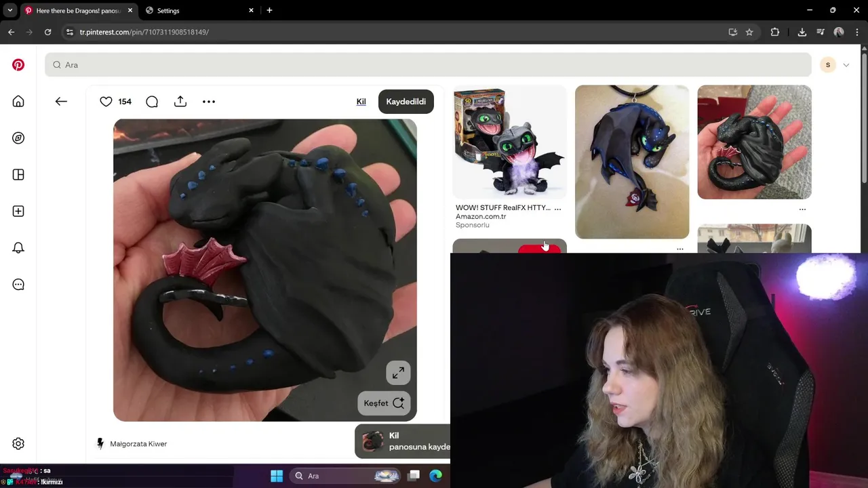Bookmark this page with star

[749, 32]
